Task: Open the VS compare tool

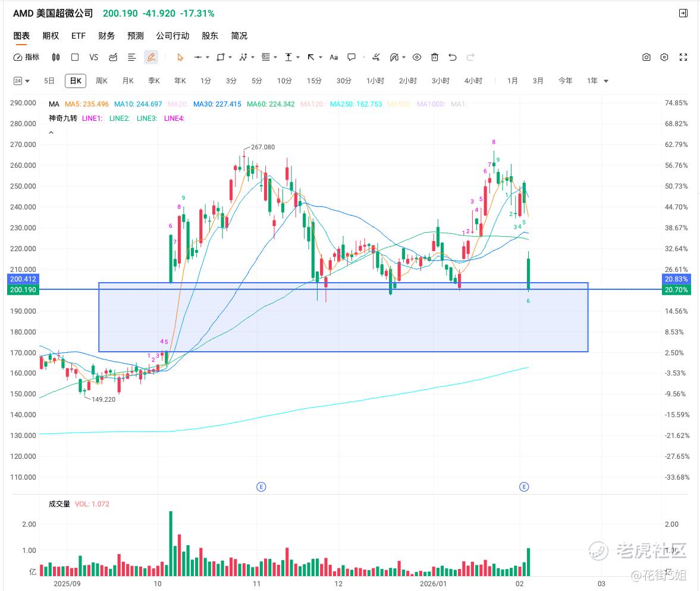Action: pyautogui.click(x=94, y=57)
